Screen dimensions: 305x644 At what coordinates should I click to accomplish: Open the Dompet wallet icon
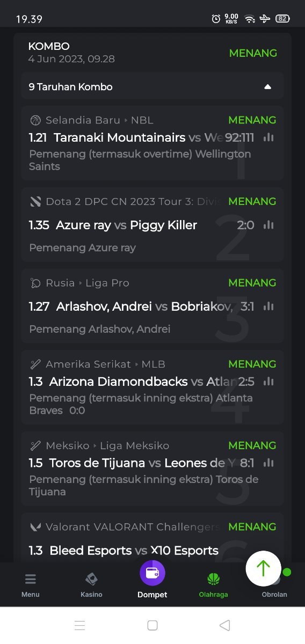tap(152, 573)
